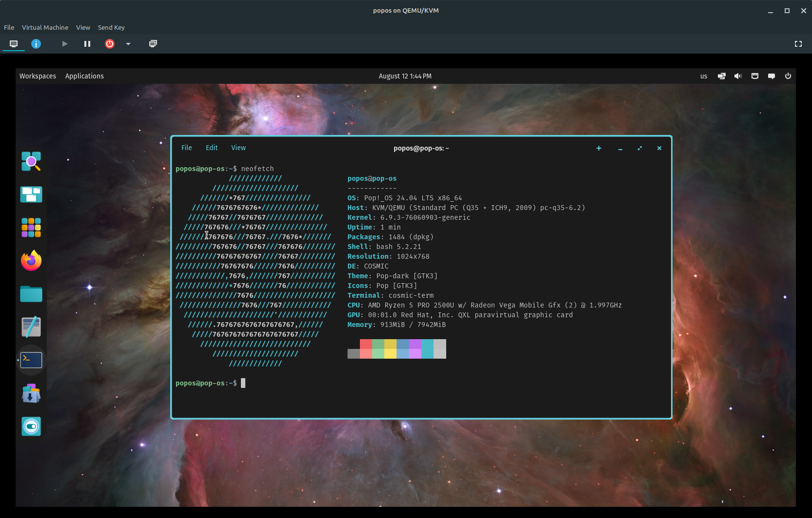Viewport: 812px width, 518px height.
Task: Open the Files folder dock icon
Action: (x=31, y=294)
